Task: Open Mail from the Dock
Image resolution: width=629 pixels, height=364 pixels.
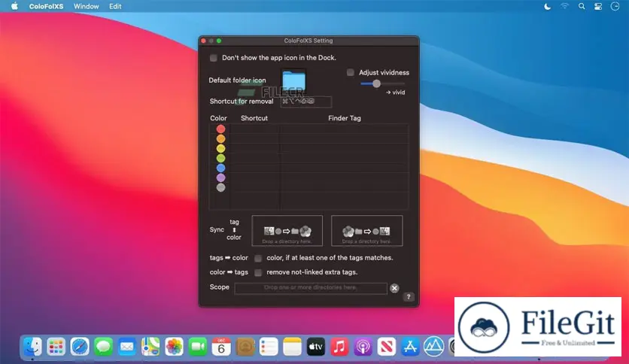Action: [126, 347]
